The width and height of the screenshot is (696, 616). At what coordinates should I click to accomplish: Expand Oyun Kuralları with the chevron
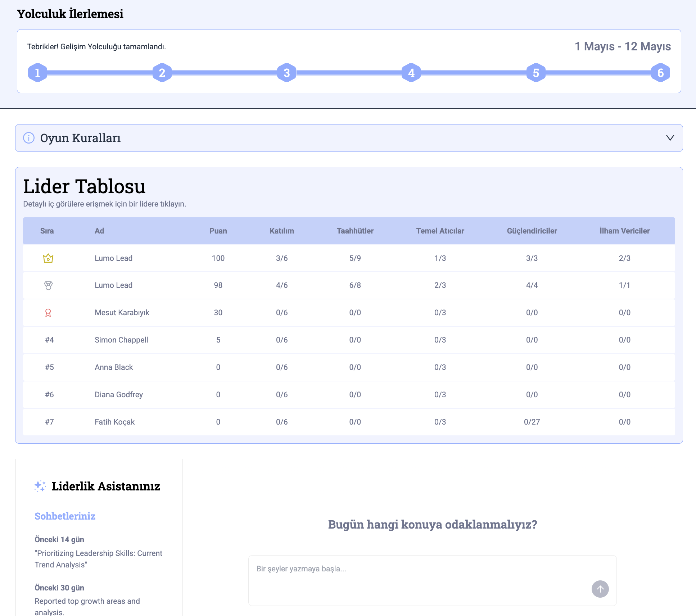click(x=670, y=138)
